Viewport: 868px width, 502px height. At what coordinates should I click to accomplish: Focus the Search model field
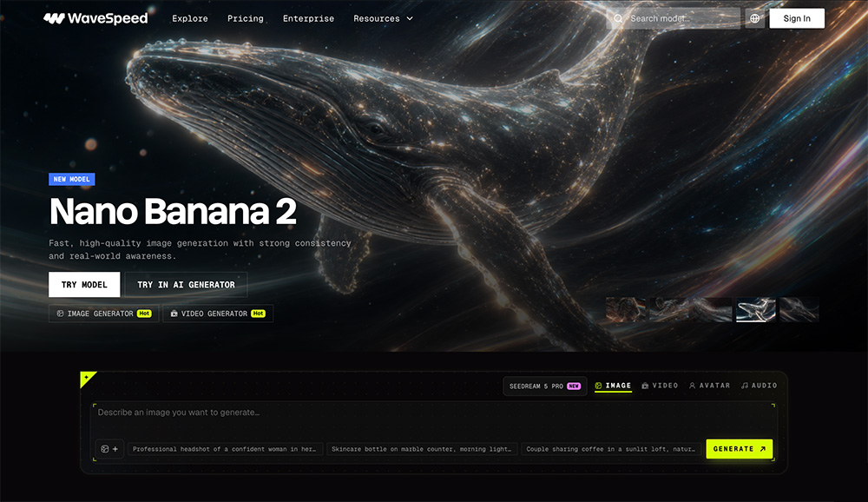click(674, 18)
